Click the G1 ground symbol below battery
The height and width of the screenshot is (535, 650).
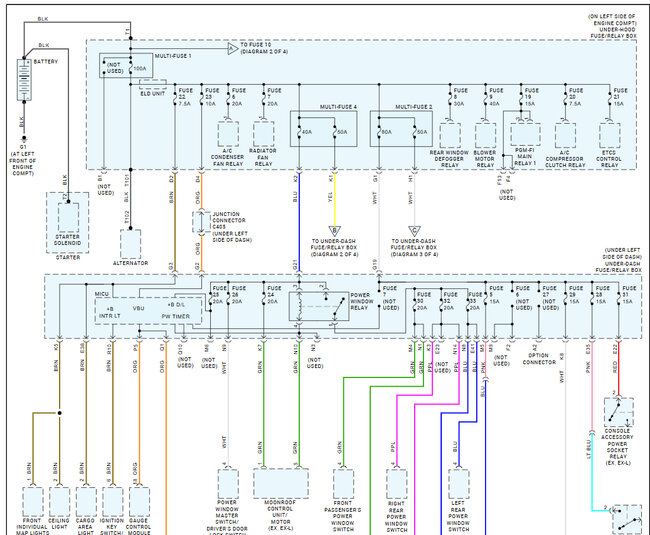coord(24,139)
